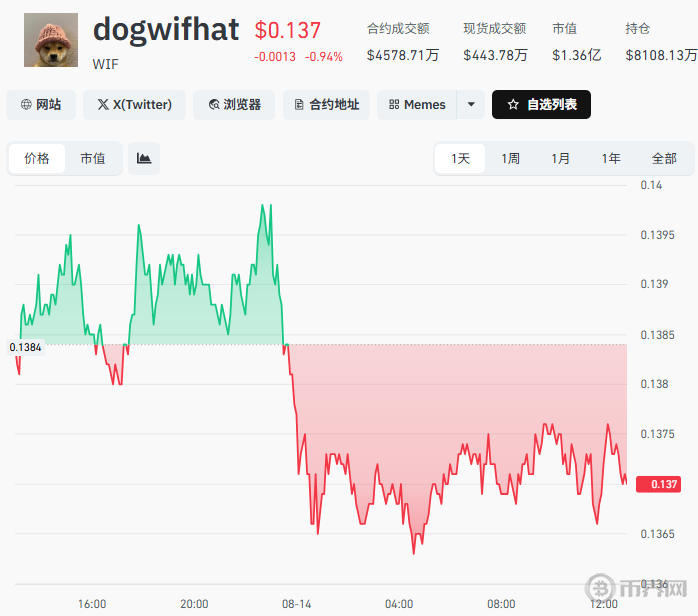Click the 0.1395 y-axis label
Viewport: 698px width, 616px height.
(657, 235)
